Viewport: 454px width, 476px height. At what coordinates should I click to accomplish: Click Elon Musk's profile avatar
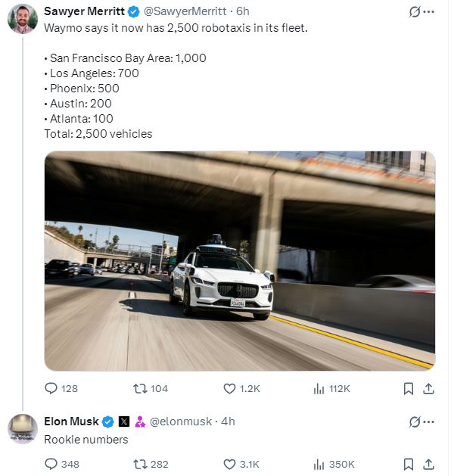click(23, 428)
